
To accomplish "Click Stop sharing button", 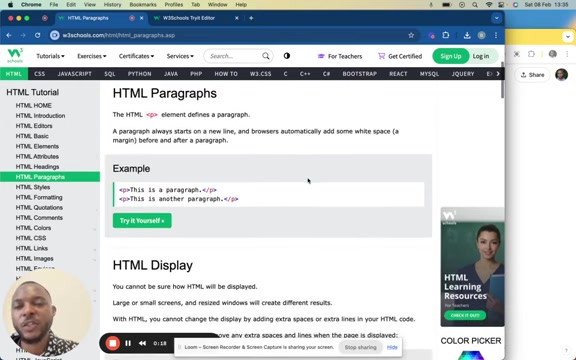I will click(360, 347).
